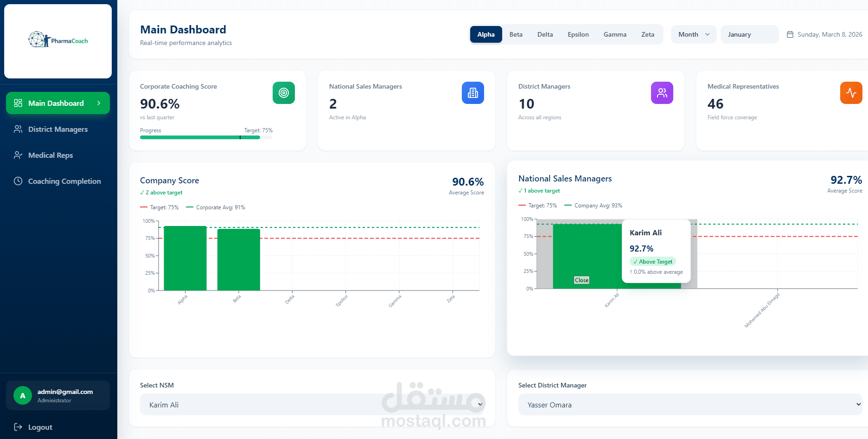Viewport: 868px width, 439px height.
Task: Click the Sunday, March 8, 2026 date
Action: tap(830, 34)
